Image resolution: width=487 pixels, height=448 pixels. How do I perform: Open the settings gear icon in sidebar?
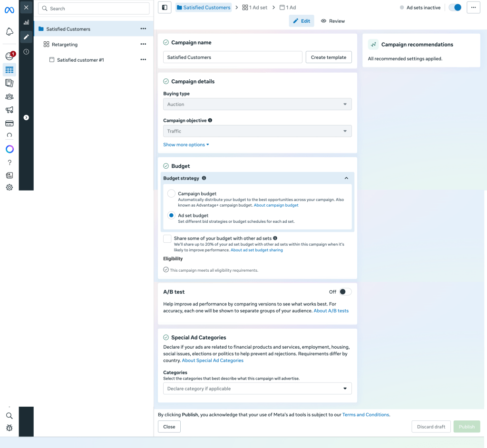pos(9,187)
